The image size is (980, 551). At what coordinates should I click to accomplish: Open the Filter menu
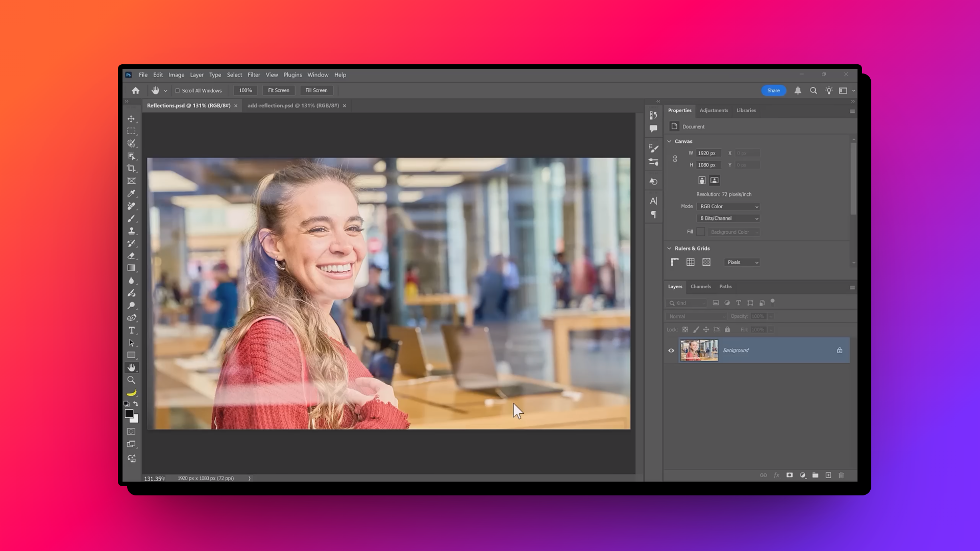(x=254, y=74)
